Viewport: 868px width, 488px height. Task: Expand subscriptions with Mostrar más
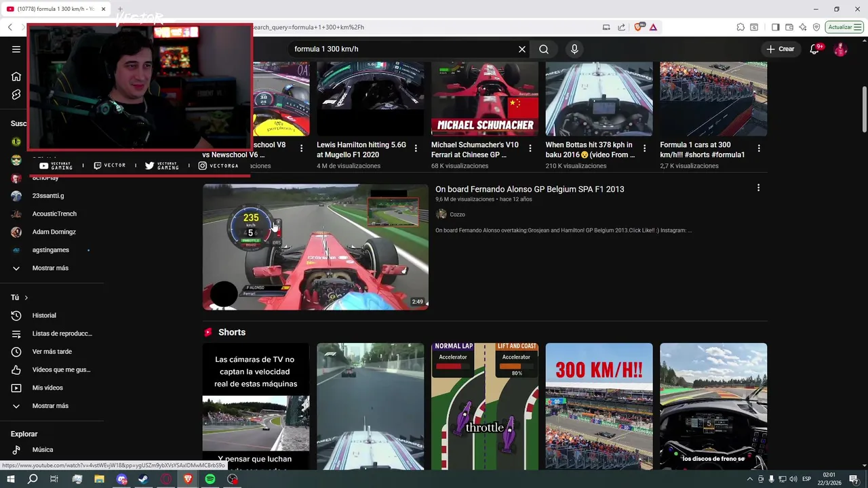52,268
